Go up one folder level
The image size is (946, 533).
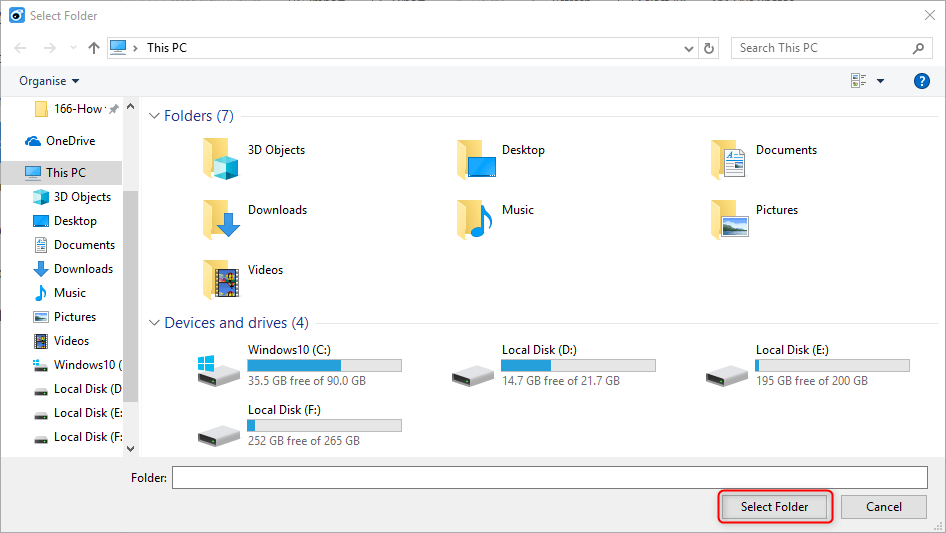pyautogui.click(x=94, y=48)
